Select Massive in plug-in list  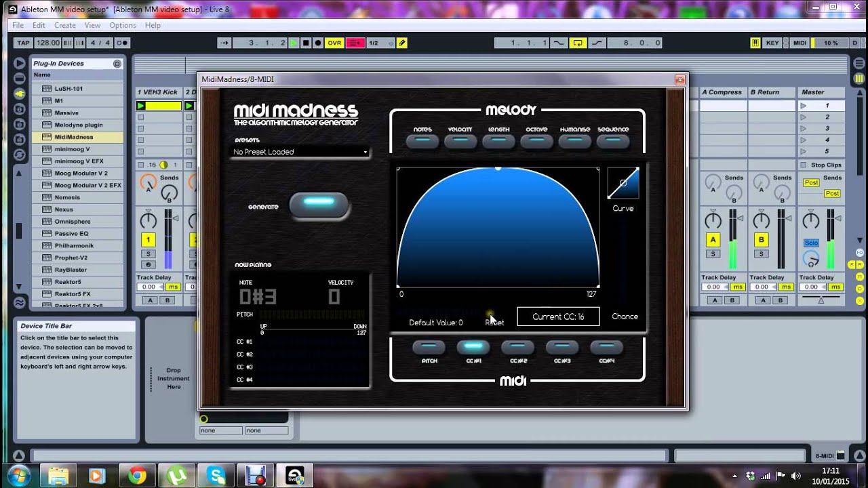pos(66,113)
